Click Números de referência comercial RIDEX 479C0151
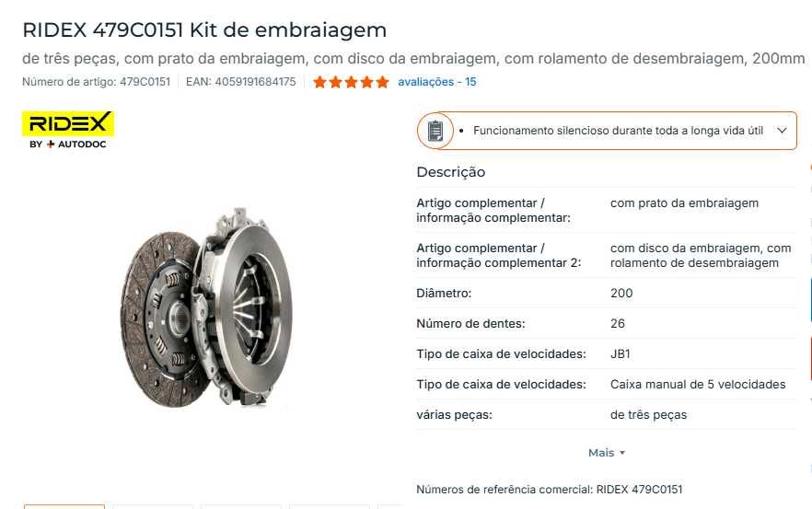This screenshot has width=812, height=509. [550, 490]
